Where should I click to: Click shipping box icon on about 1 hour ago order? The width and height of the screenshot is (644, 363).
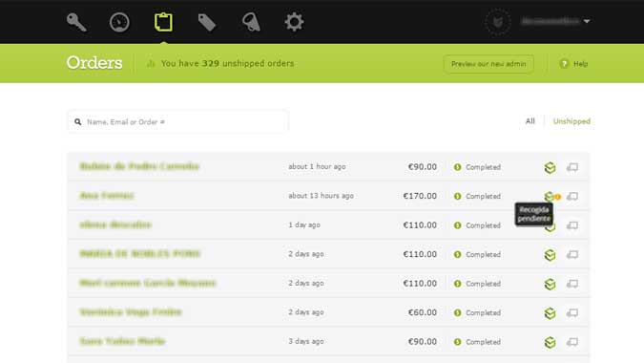click(x=550, y=167)
